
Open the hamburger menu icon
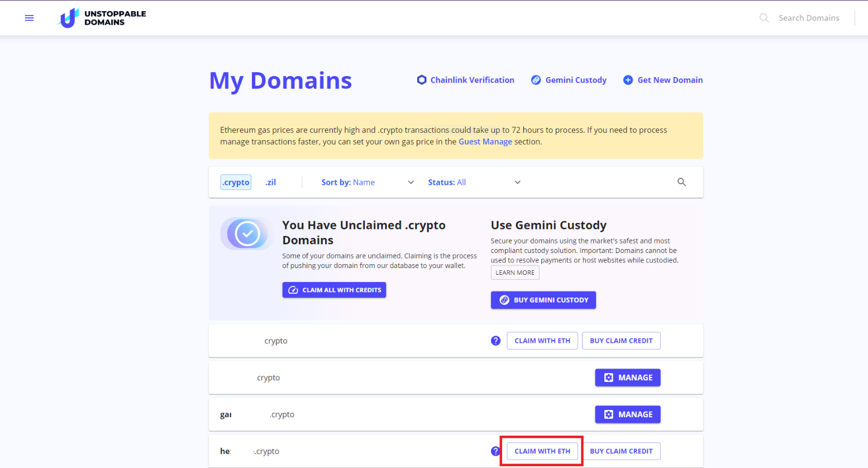(x=30, y=18)
